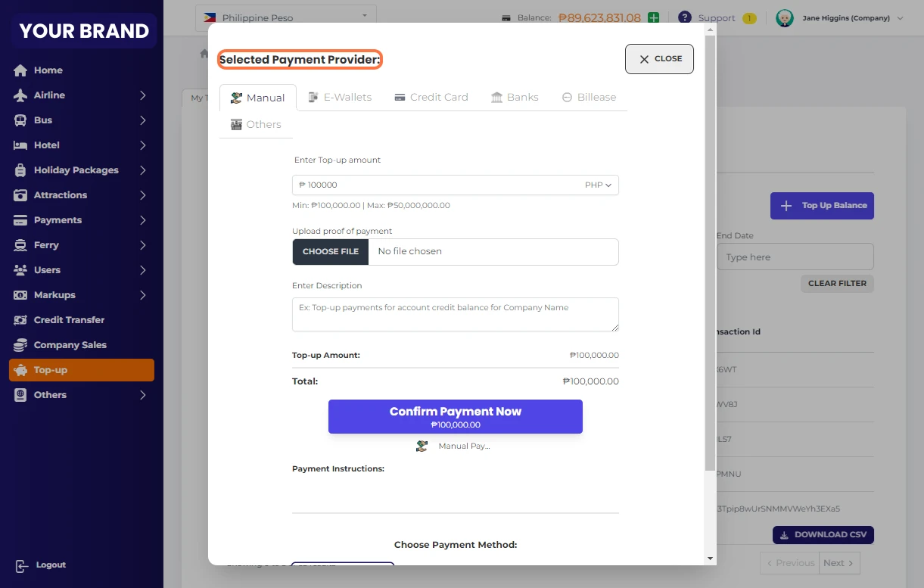The width and height of the screenshot is (924, 588).
Task: Click inside the Enter Description text area
Action: [455, 314]
